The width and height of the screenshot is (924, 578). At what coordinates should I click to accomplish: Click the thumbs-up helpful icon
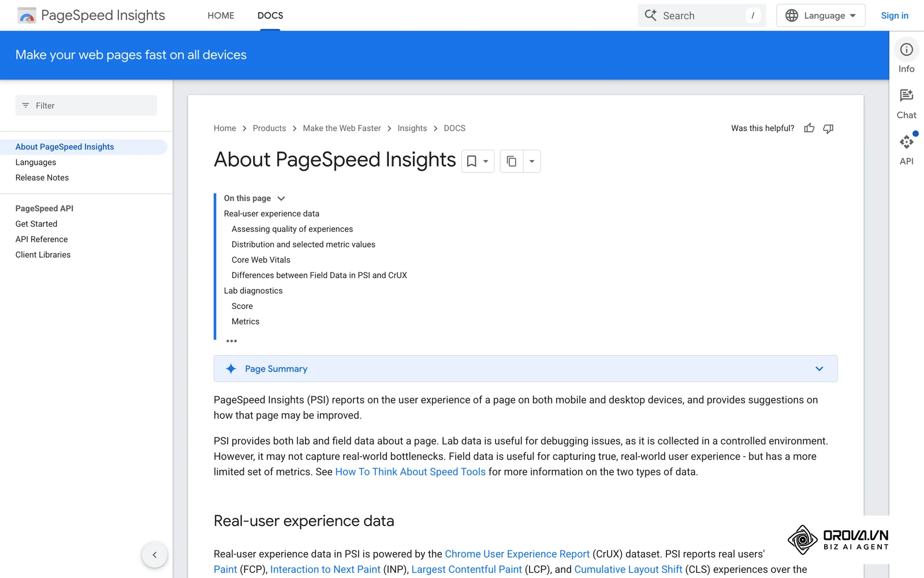pyautogui.click(x=809, y=128)
